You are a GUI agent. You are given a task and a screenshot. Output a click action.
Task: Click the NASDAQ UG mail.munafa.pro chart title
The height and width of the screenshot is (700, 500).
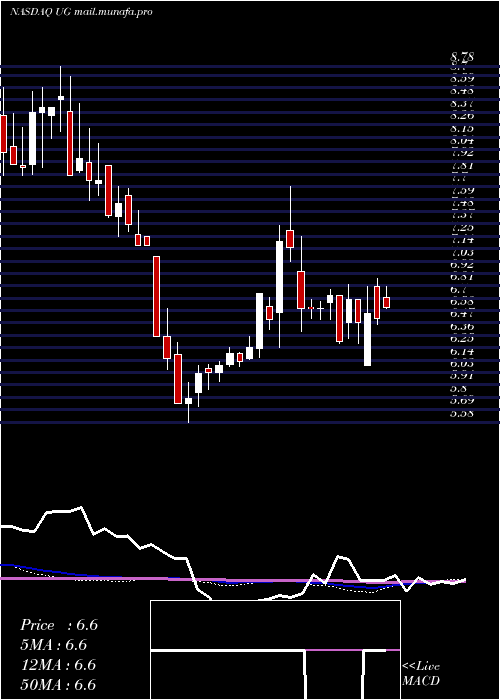click(x=81, y=12)
